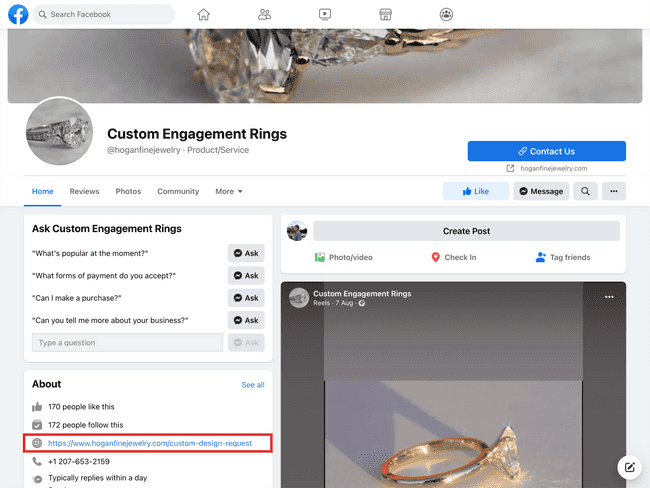The width and height of the screenshot is (650, 488).
Task: Open See all in About section
Action: click(253, 385)
